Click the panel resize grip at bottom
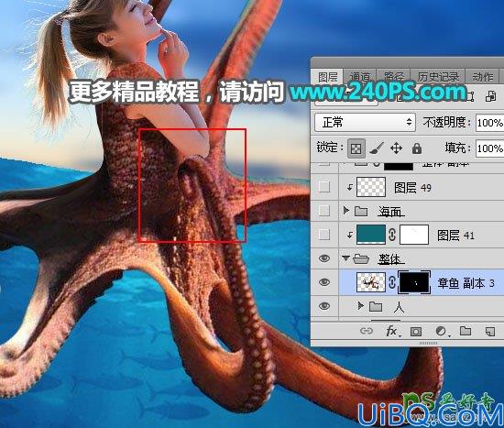Viewport: 504px width, 428px height. point(428,344)
